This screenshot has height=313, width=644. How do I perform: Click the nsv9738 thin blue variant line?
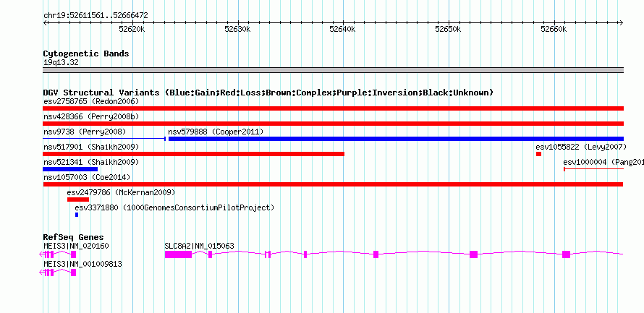pos(104,139)
